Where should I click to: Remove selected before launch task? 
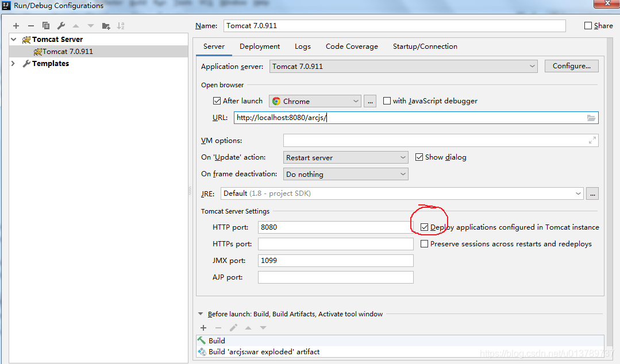tap(218, 328)
